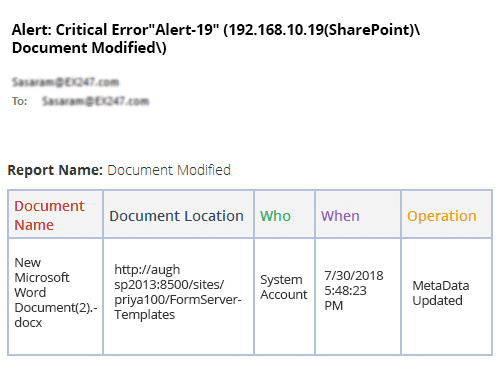This screenshot has height=390, width=500.
Task: Click the To: label
Action: pyautogui.click(x=20, y=101)
